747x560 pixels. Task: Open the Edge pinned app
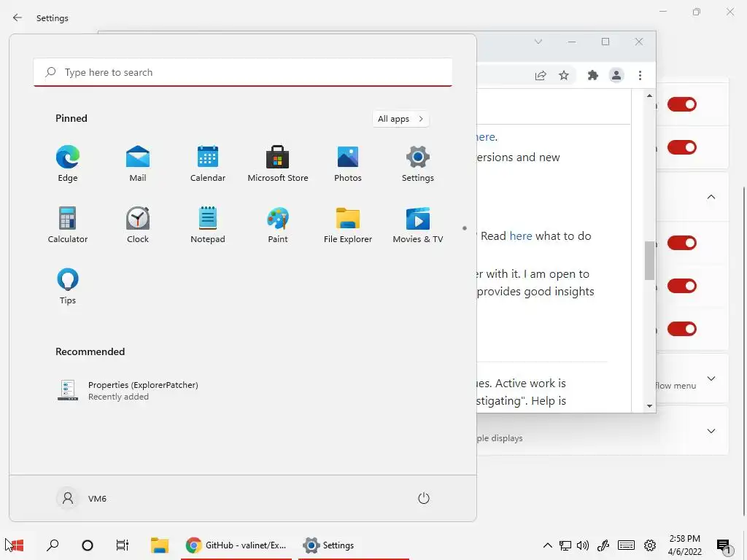tap(68, 164)
